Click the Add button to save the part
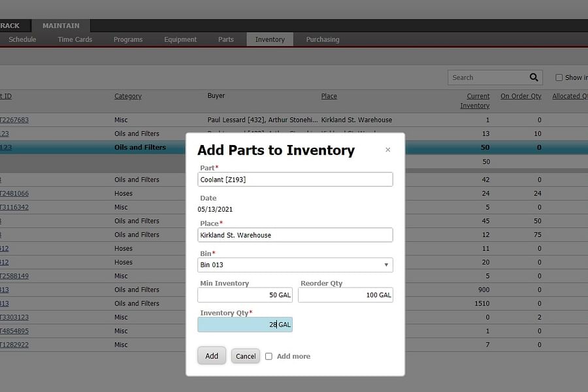Image resolution: width=588 pixels, height=392 pixels. point(211,355)
